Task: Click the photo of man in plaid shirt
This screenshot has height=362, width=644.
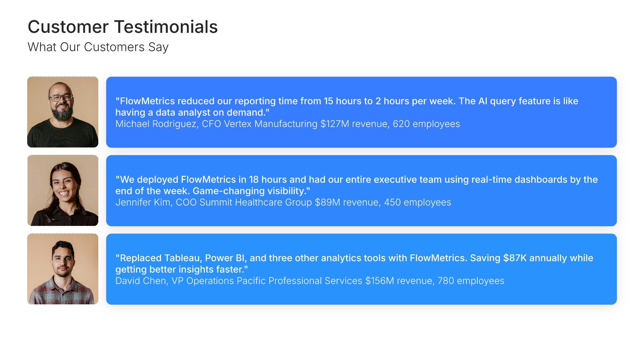Action: (x=63, y=269)
